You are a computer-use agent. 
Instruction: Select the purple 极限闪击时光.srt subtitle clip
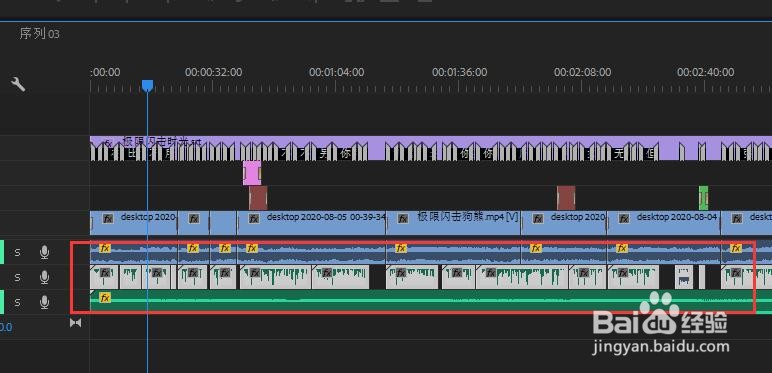pos(431,148)
